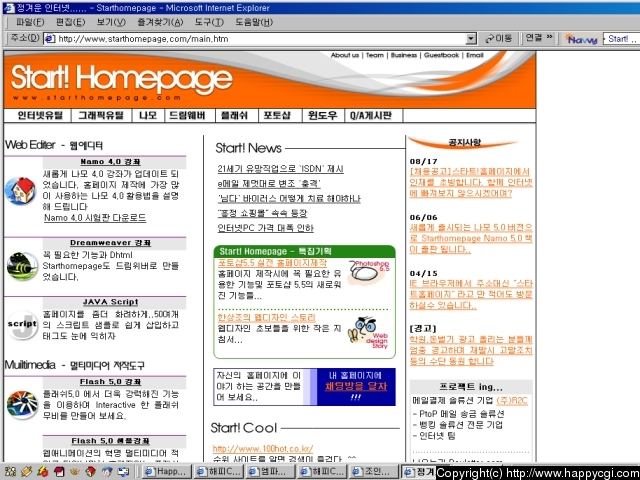
Task: Click the 채팅방을 달자 banner
Action: (356, 386)
